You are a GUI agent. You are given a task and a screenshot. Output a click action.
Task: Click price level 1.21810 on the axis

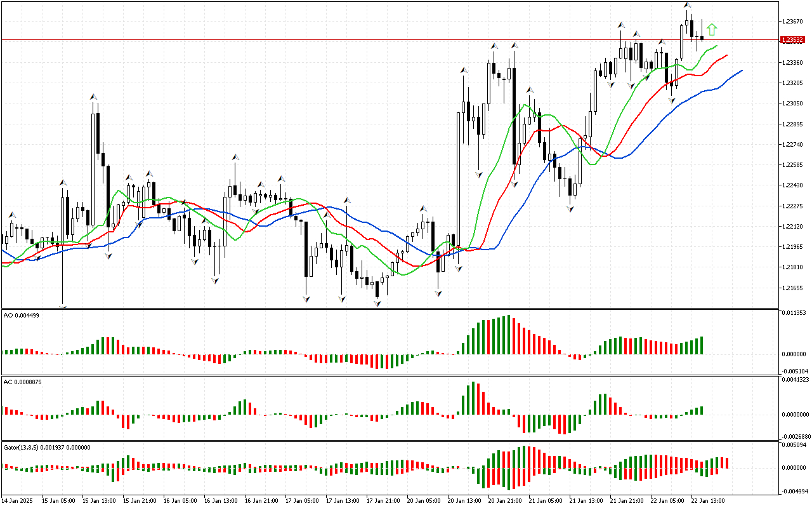click(794, 268)
